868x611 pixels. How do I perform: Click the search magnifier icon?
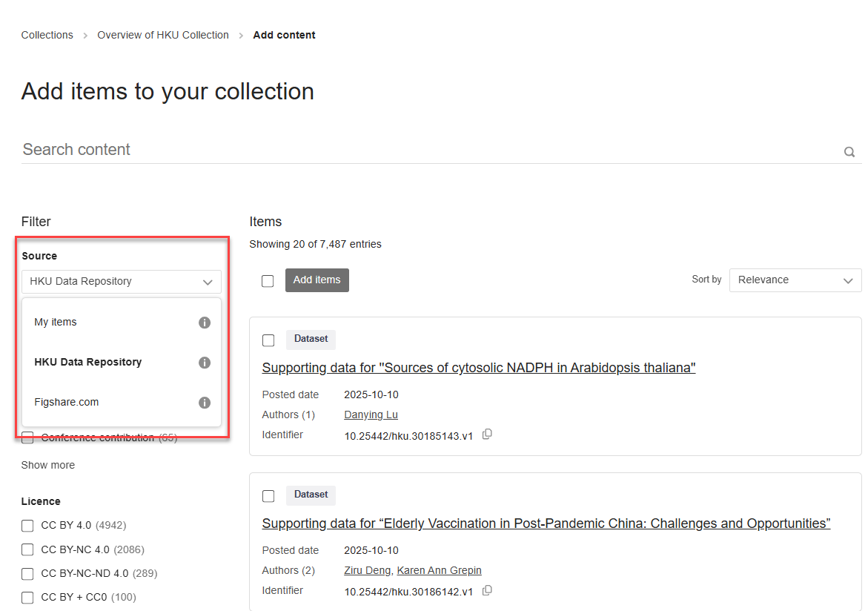[x=849, y=152]
